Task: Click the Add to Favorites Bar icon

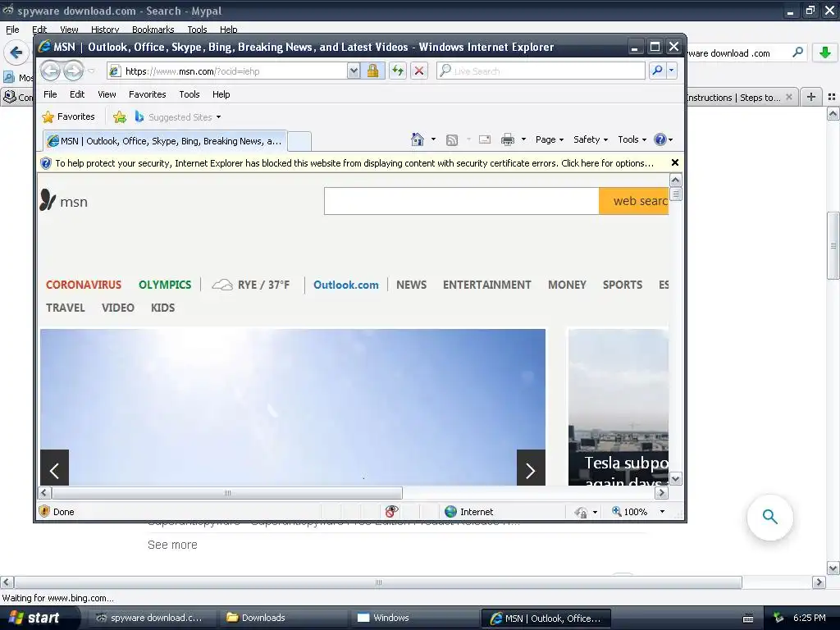Action: 120,116
